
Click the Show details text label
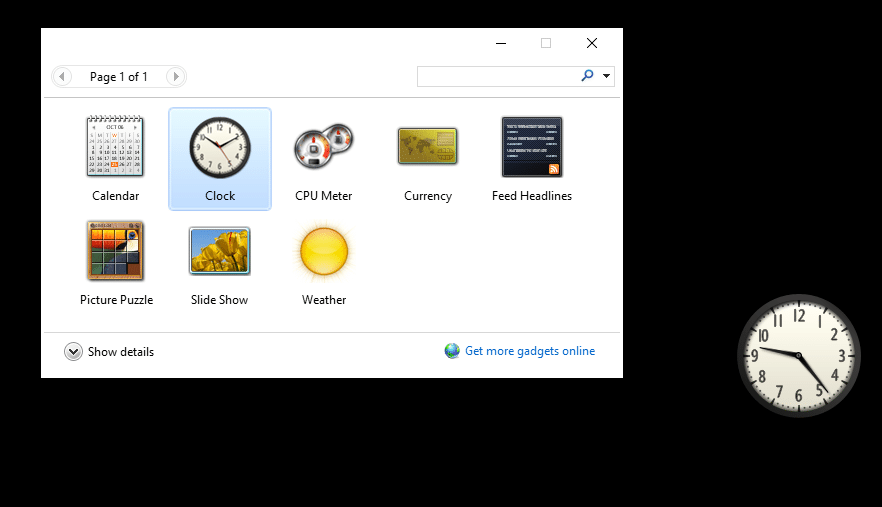121,352
